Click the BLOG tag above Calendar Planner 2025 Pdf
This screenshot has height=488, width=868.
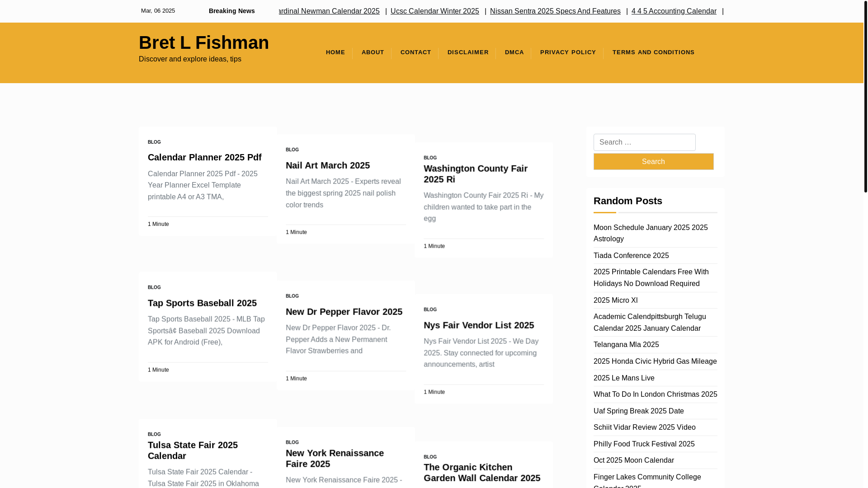154,142
